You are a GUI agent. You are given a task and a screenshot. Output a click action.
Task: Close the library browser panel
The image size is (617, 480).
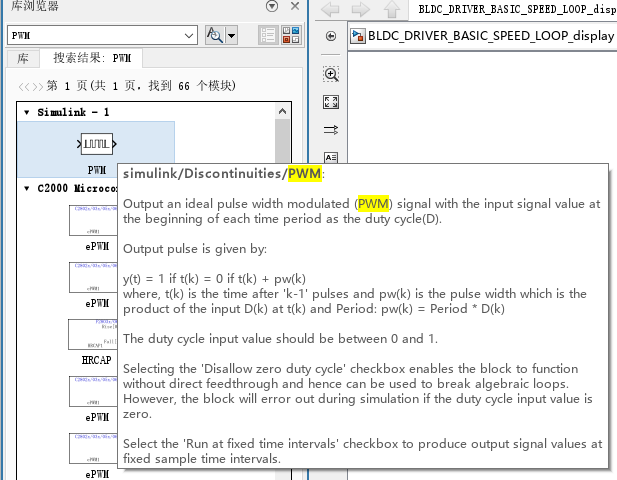click(295, 6)
